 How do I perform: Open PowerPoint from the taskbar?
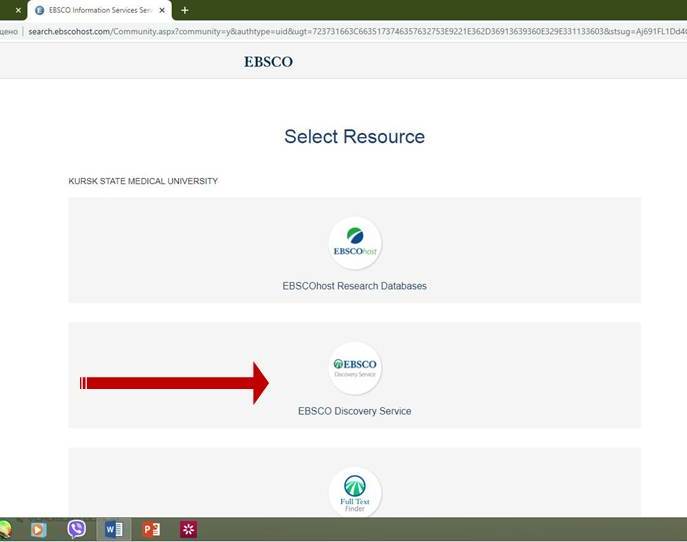tap(152, 530)
